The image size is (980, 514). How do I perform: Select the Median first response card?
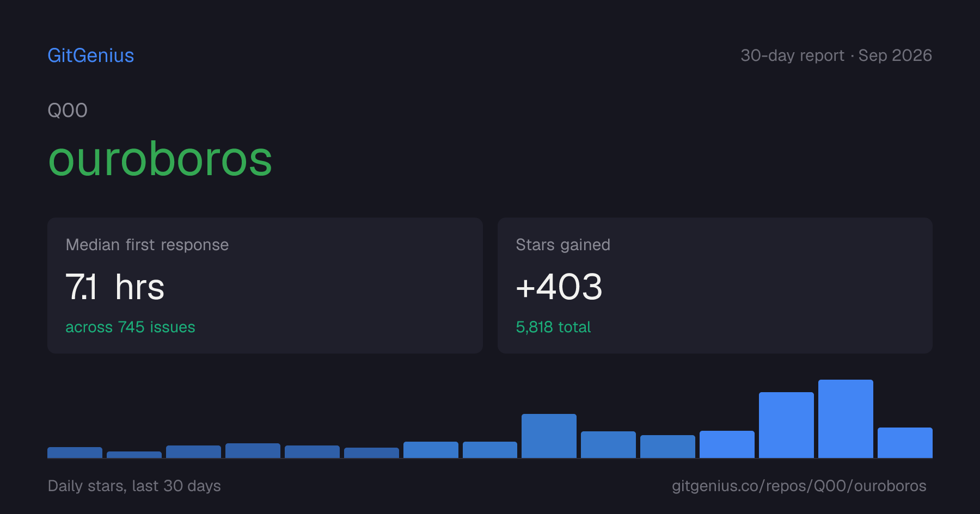265,286
